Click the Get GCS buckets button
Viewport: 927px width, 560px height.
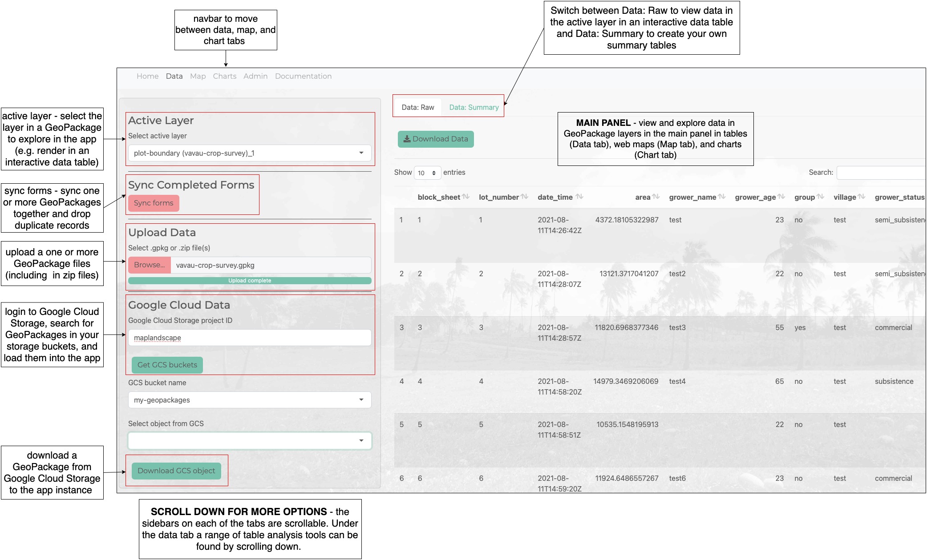point(167,365)
